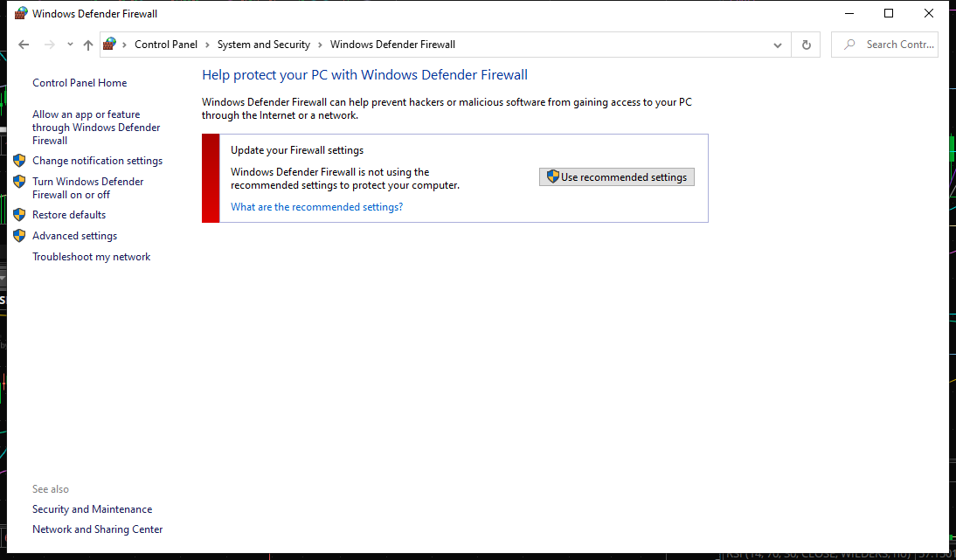Viewport: 956px width, 560px height.
Task: Open Troubleshoot my network
Action: 92,257
